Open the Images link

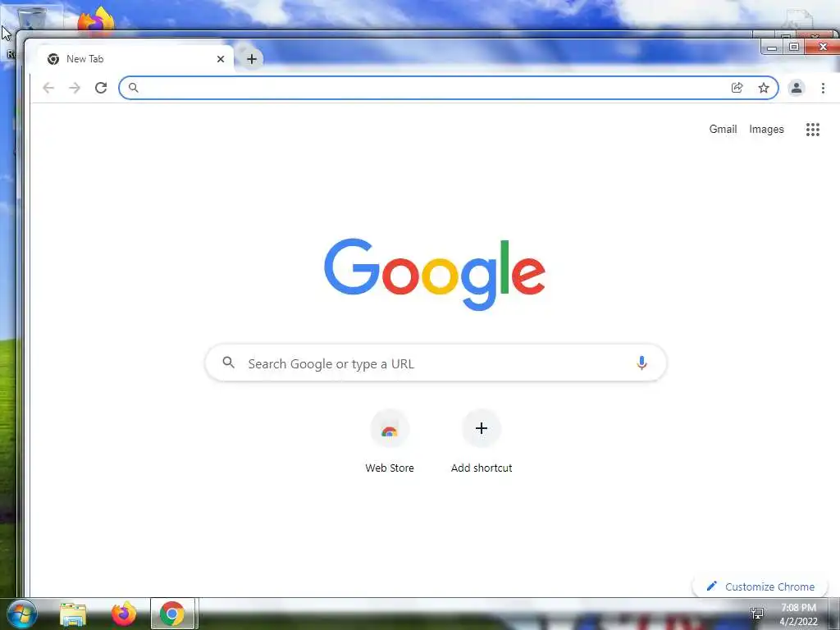point(766,129)
